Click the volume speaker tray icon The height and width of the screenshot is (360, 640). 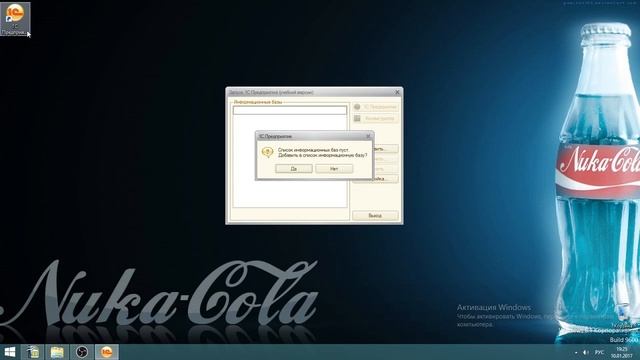(x=586, y=352)
